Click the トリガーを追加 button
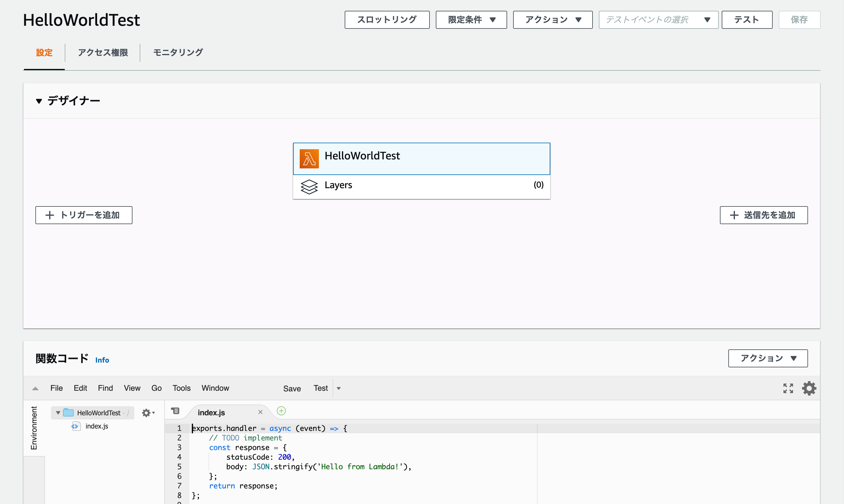The height and width of the screenshot is (504, 844). point(84,215)
